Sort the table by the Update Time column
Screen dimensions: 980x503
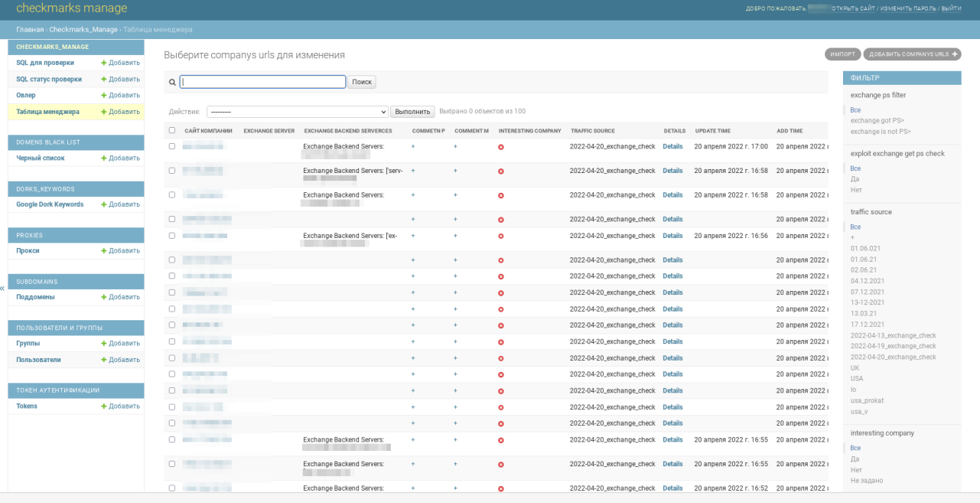pyautogui.click(x=712, y=131)
